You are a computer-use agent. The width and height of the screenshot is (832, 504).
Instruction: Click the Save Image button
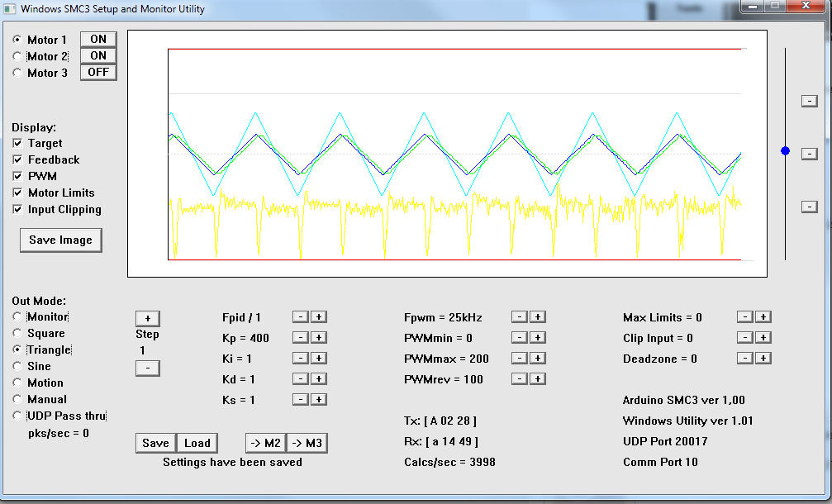(60, 240)
